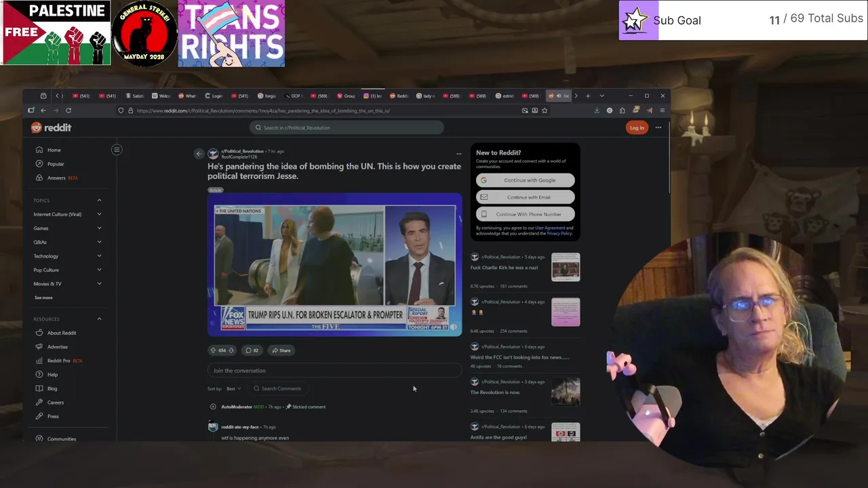Screen dimensions: 868x488
Task: Upvote the post with 654 votes
Action: 213,350
